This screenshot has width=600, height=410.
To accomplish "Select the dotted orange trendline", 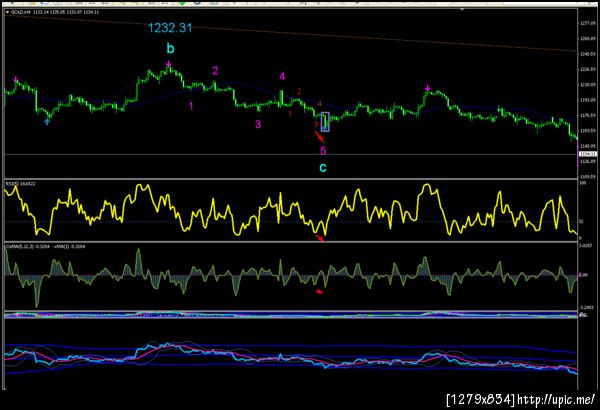I will point(291,33).
